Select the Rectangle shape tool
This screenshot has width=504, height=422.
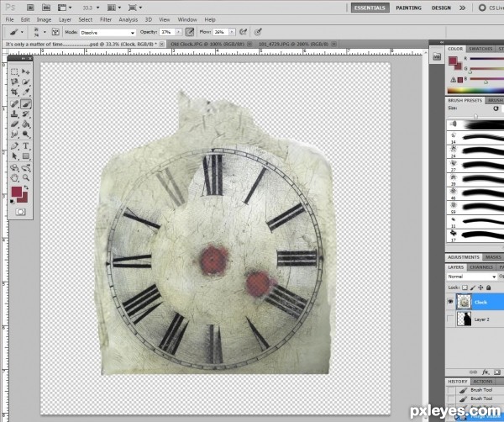coord(26,156)
